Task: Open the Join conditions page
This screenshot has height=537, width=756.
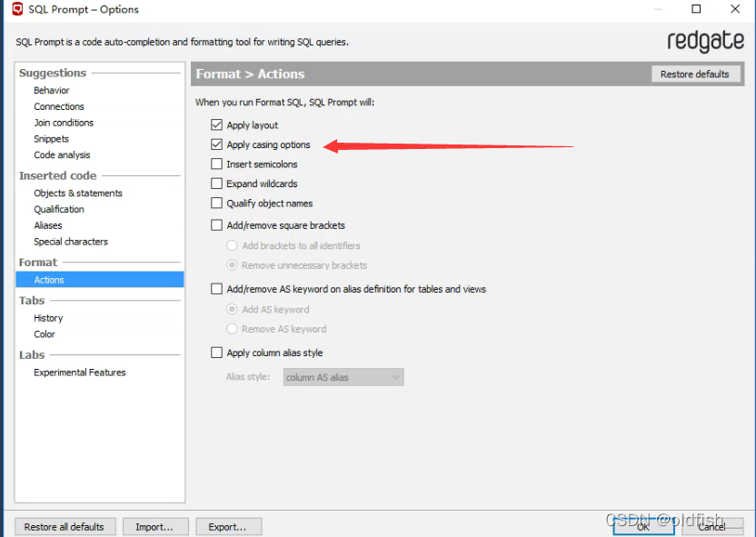Action: coord(64,123)
